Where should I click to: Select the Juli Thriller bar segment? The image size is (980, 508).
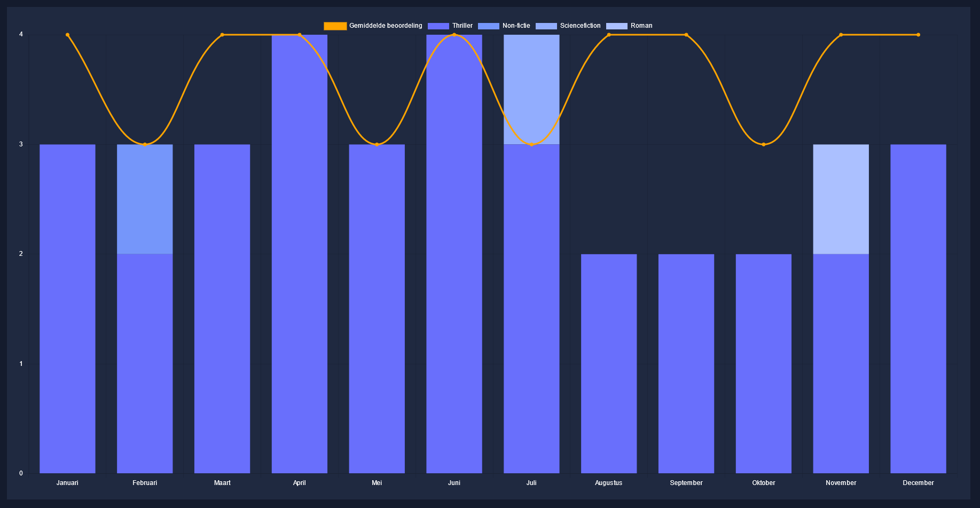(531, 309)
